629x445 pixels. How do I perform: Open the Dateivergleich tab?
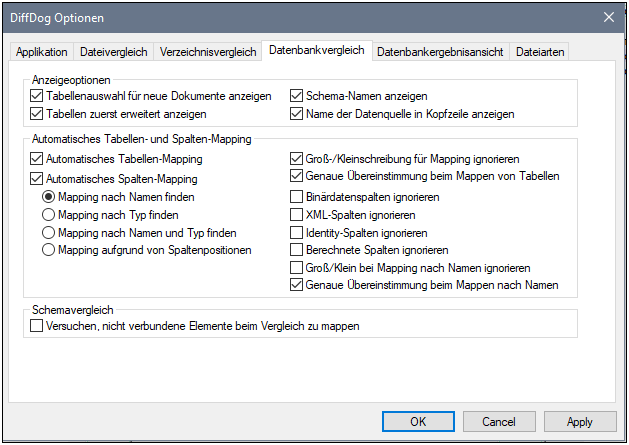click(x=114, y=52)
